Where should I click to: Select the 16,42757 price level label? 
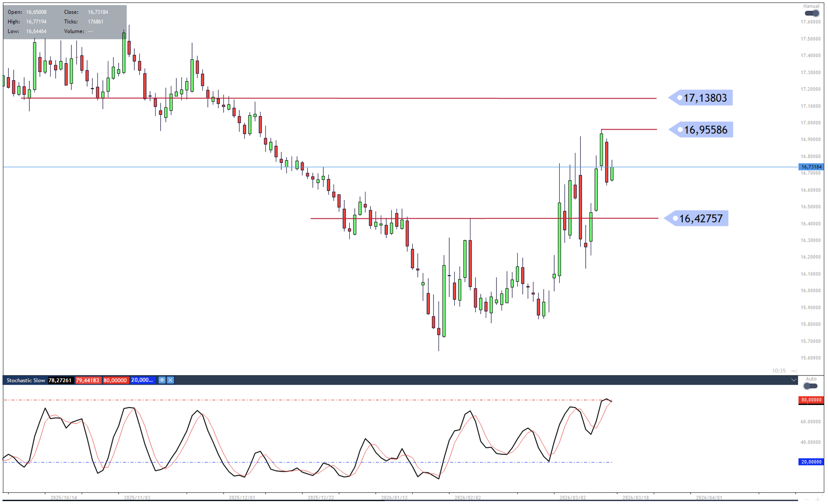[x=700, y=218]
